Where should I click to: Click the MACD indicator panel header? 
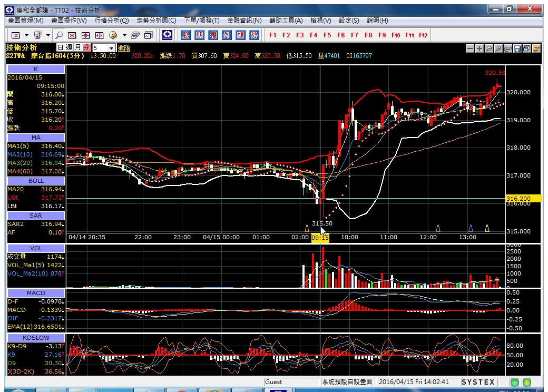coord(36,293)
